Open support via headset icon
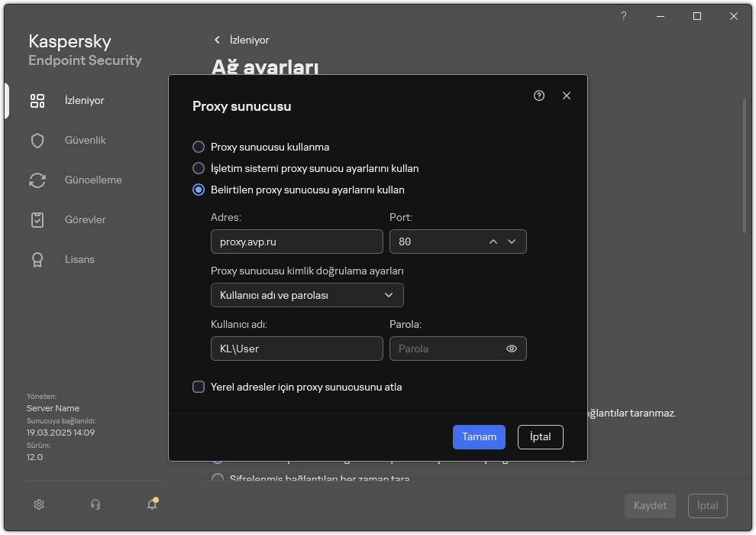 [95, 504]
